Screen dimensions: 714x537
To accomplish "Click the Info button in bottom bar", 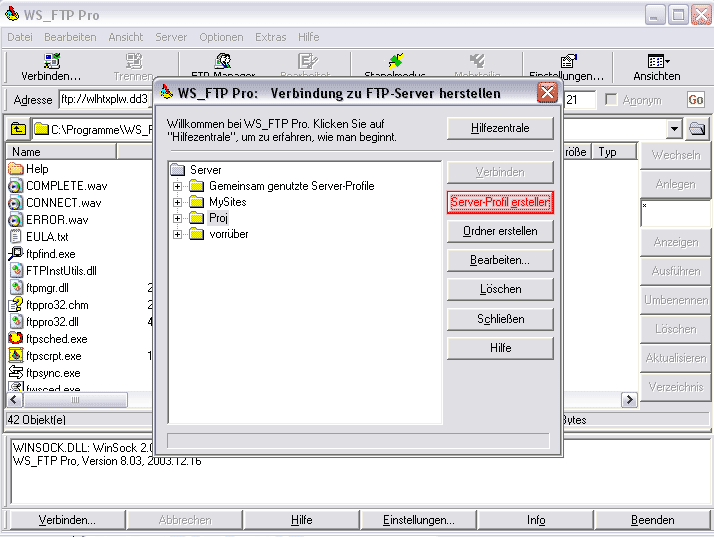I will click(536, 520).
